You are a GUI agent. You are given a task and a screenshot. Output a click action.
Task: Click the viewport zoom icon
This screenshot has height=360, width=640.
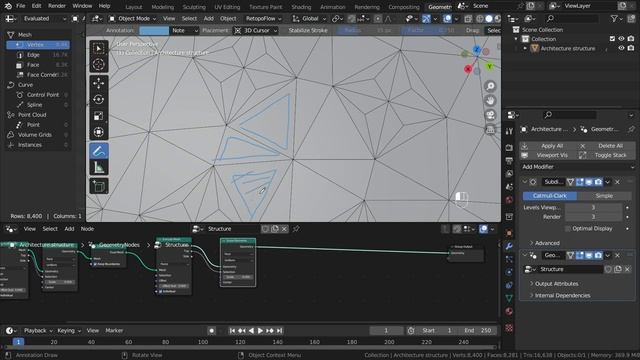pyautogui.click(x=490, y=86)
